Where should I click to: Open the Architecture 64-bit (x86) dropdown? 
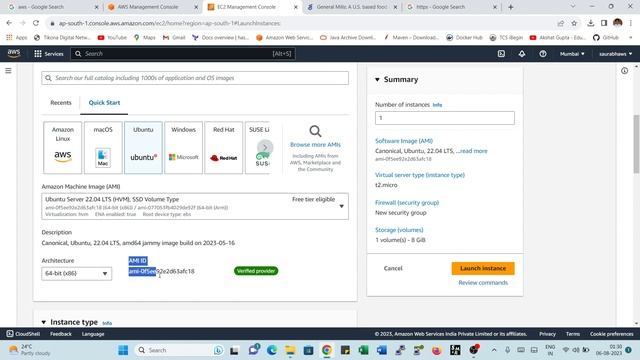click(76, 273)
